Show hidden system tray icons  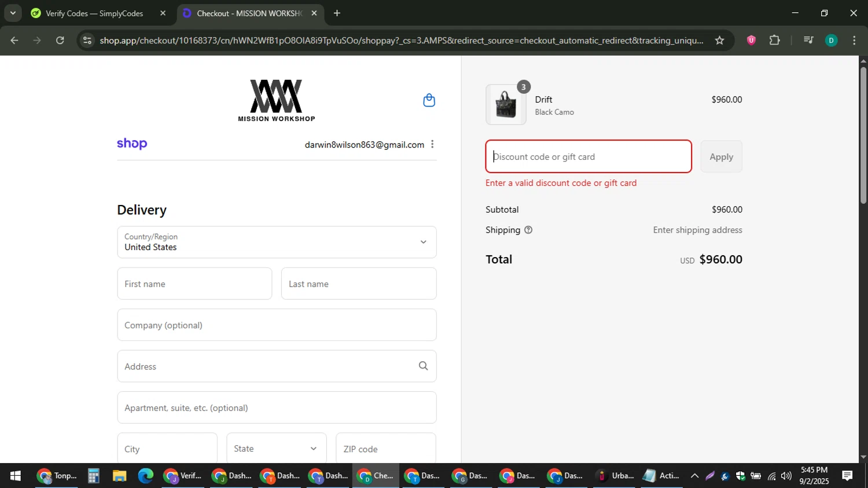tap(694, 476)
